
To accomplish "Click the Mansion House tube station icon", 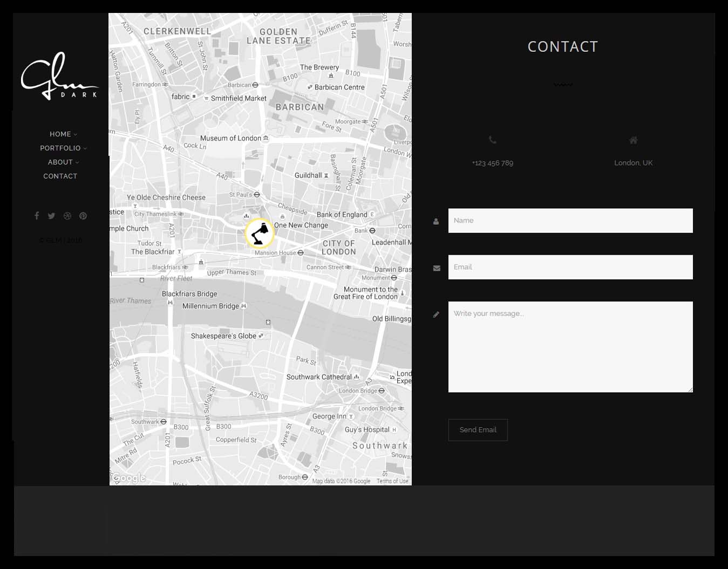I will [301, 252].
